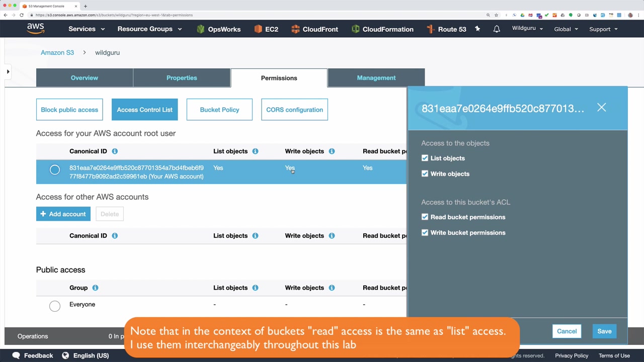Save the permission changes

click(605, 331)
